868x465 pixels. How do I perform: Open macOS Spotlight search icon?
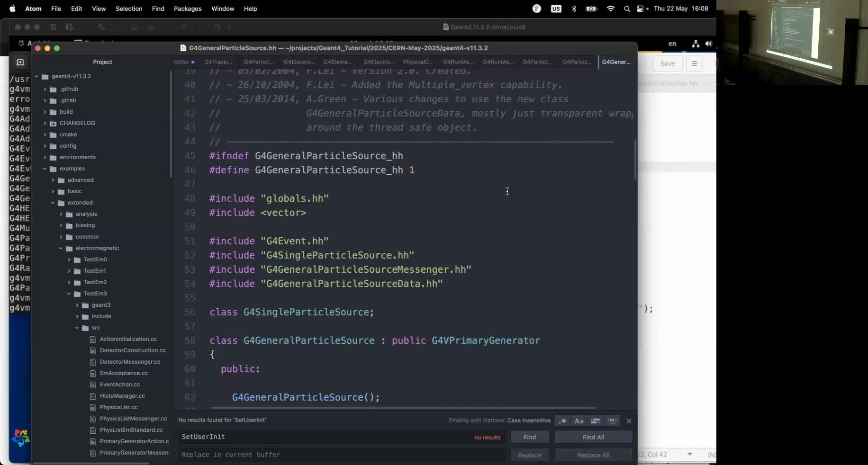click(x=627, y=9)
